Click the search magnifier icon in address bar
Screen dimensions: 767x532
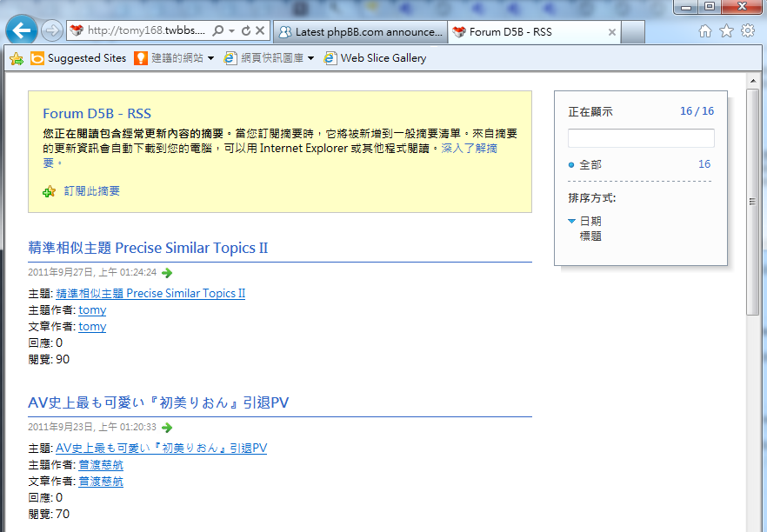coord(218,30)
